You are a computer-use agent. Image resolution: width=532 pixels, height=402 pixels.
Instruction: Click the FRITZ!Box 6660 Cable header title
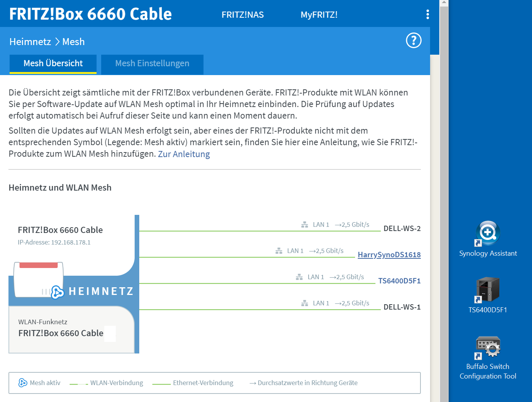click(90, 14)
